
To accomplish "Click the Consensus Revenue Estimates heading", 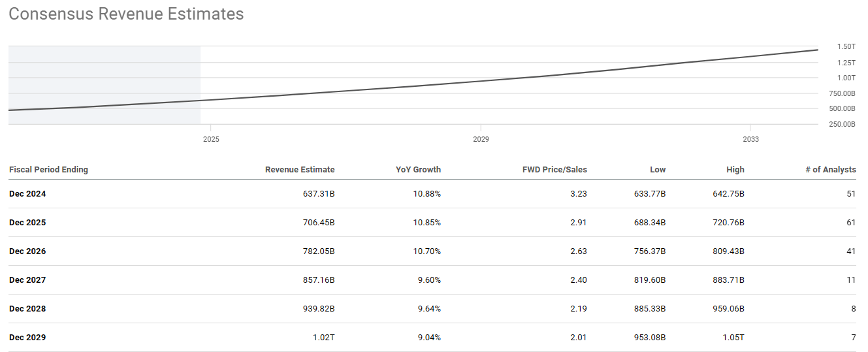I will coord(126,14).
